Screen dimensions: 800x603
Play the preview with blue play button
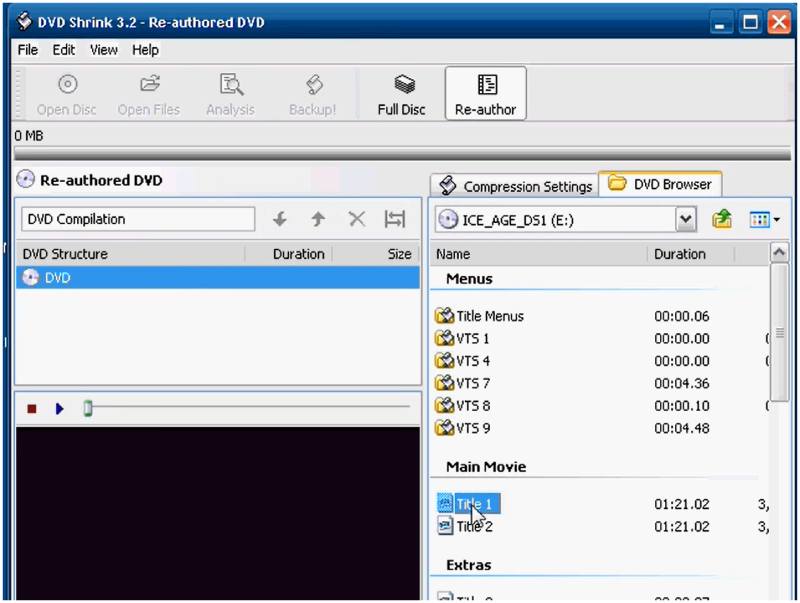(x=59, y=409)
